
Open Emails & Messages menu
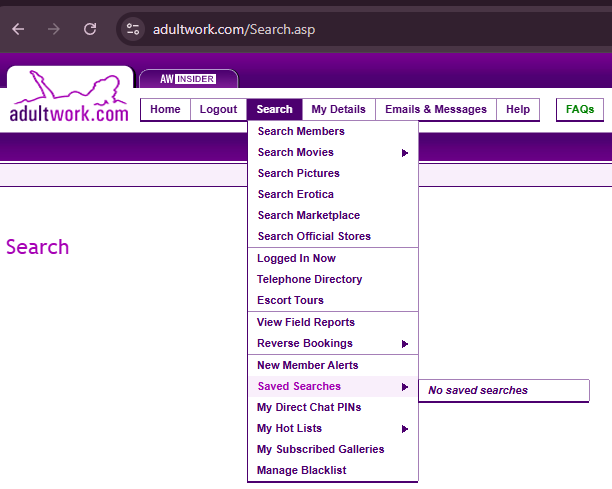[x=435, y=110]
